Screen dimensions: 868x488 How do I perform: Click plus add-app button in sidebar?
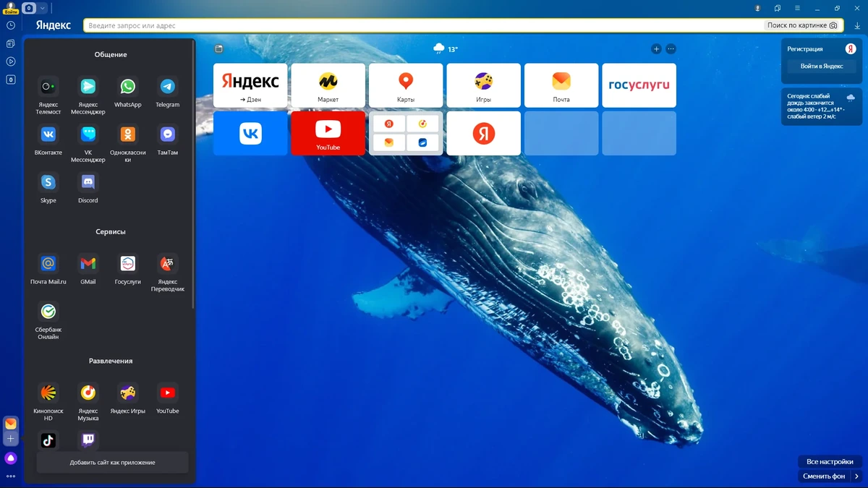[x=11, y=439]
